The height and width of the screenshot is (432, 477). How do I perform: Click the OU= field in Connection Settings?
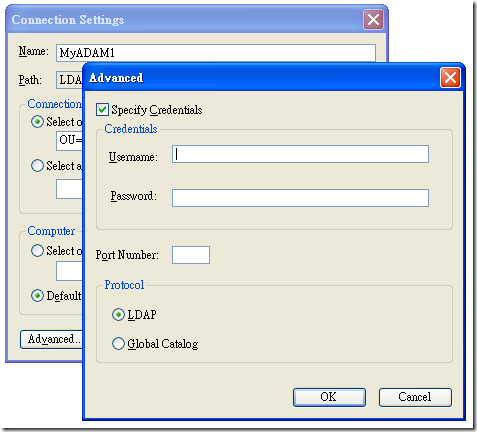pos(69,141)
